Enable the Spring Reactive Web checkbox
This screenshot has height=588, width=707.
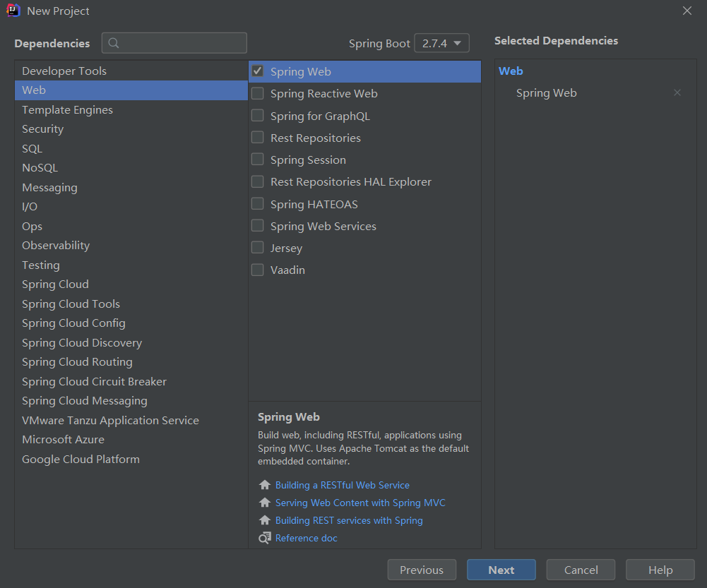(258, 93)
